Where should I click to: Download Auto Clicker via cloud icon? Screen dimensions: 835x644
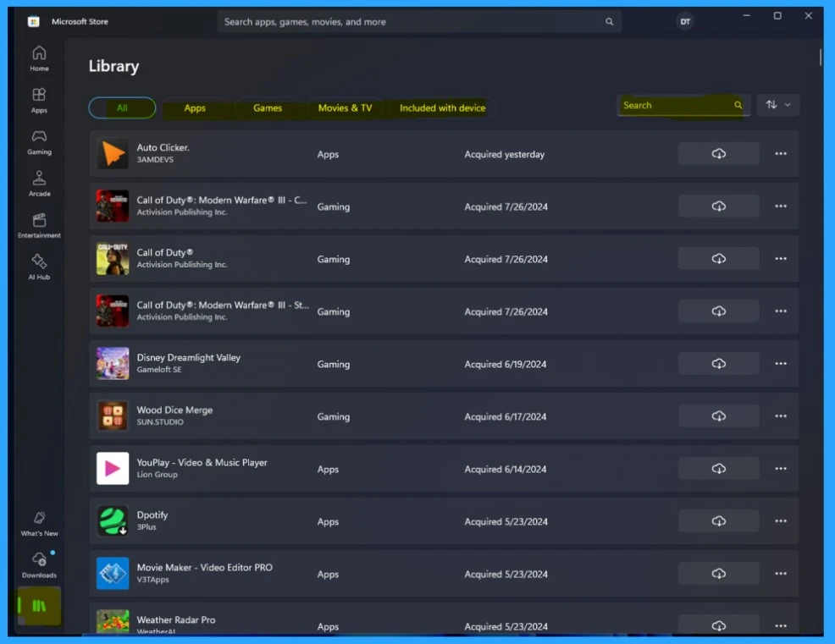pyautogui.click(x=718, y=153)
